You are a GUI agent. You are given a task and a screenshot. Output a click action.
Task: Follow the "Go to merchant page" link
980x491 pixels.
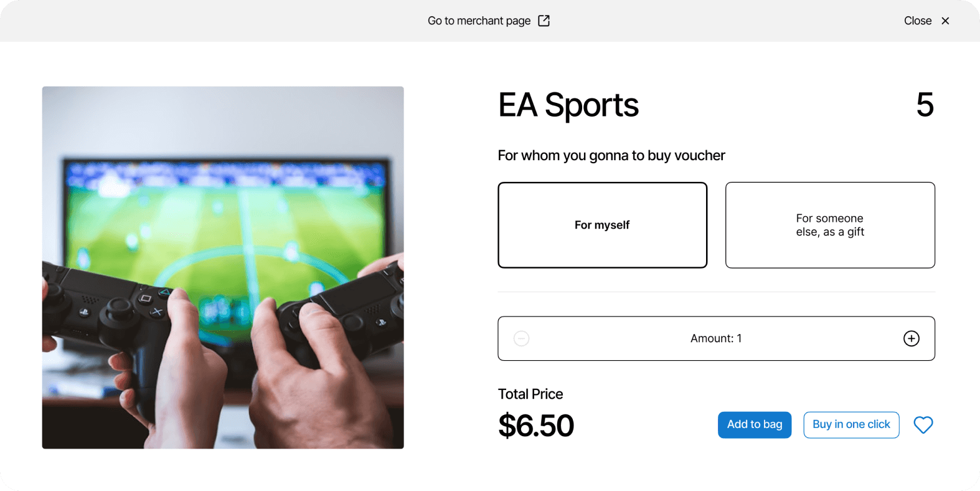click(x=479, y=21)
